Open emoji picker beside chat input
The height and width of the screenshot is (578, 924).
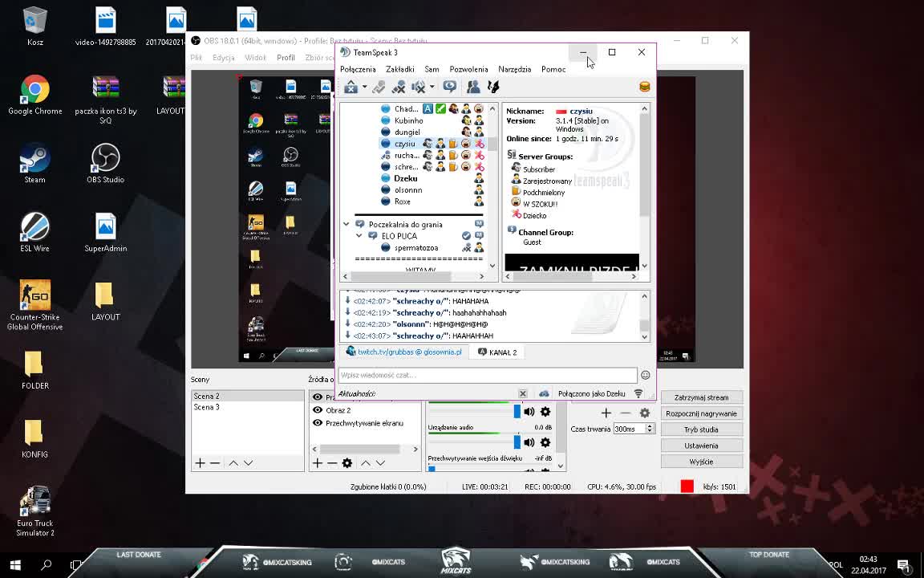[645, 375]
